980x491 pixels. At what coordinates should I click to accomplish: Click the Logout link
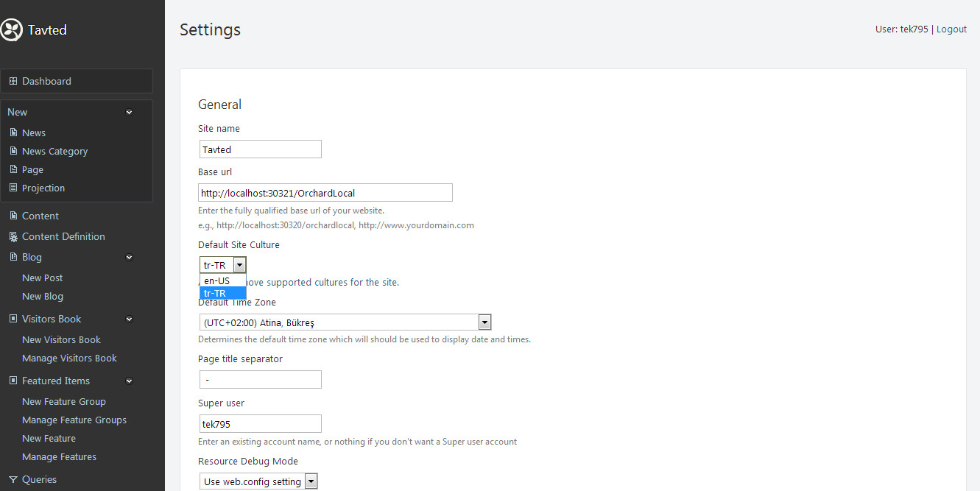(951, 29)
